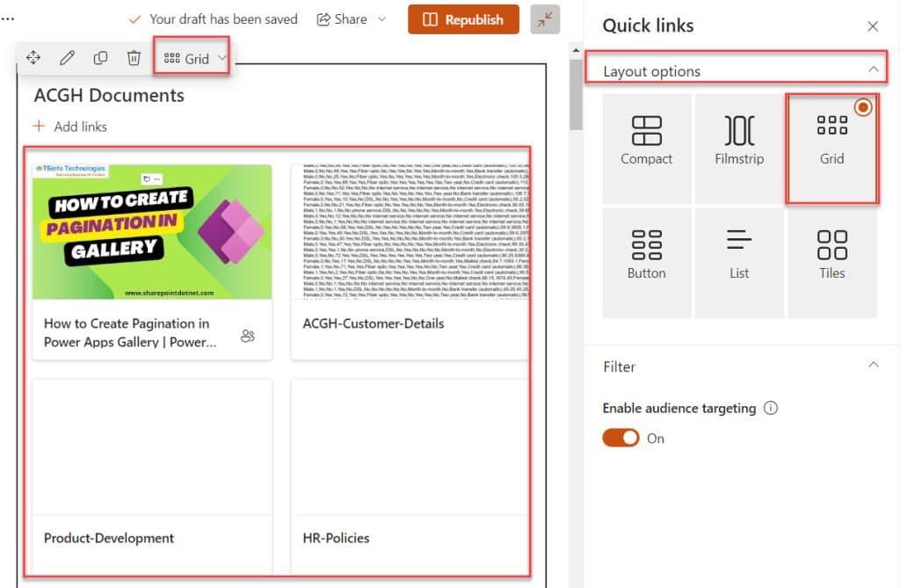Select the Button layout option
The image size is (900, 588).
coord(646,263)
